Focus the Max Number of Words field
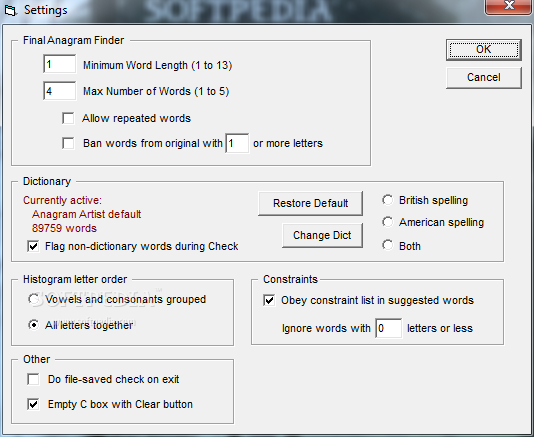The image size is (534, 437). [60, 91]
